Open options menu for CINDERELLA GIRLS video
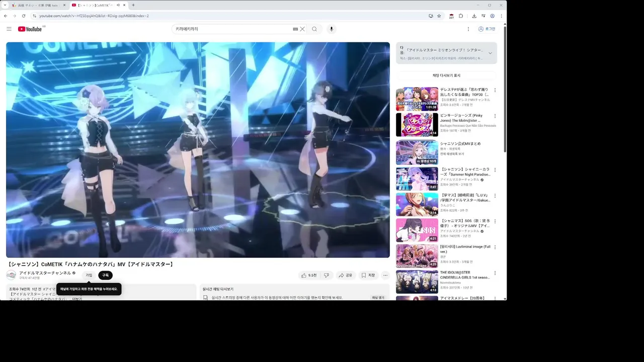The height and width of the screenshot is (362, 644). pos(495,274)
